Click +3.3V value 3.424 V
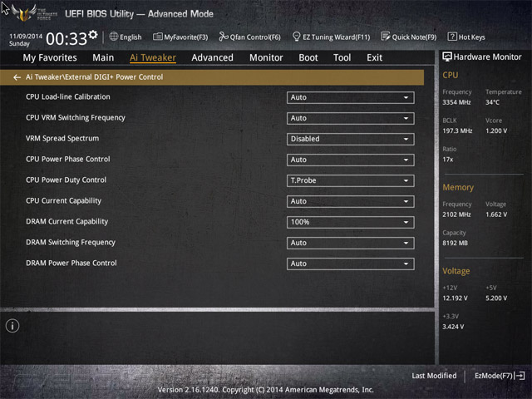This screenshot has height=399, width=532. point(453,327)
